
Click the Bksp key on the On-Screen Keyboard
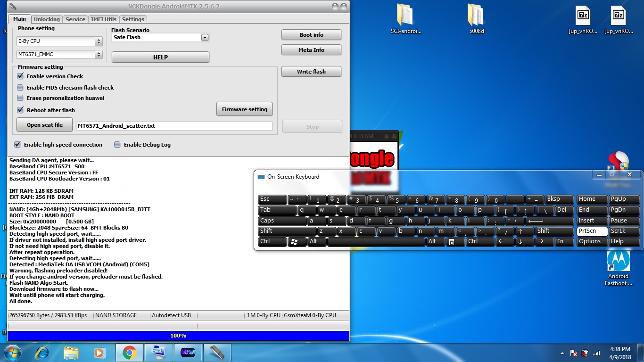tap(560, 200)
